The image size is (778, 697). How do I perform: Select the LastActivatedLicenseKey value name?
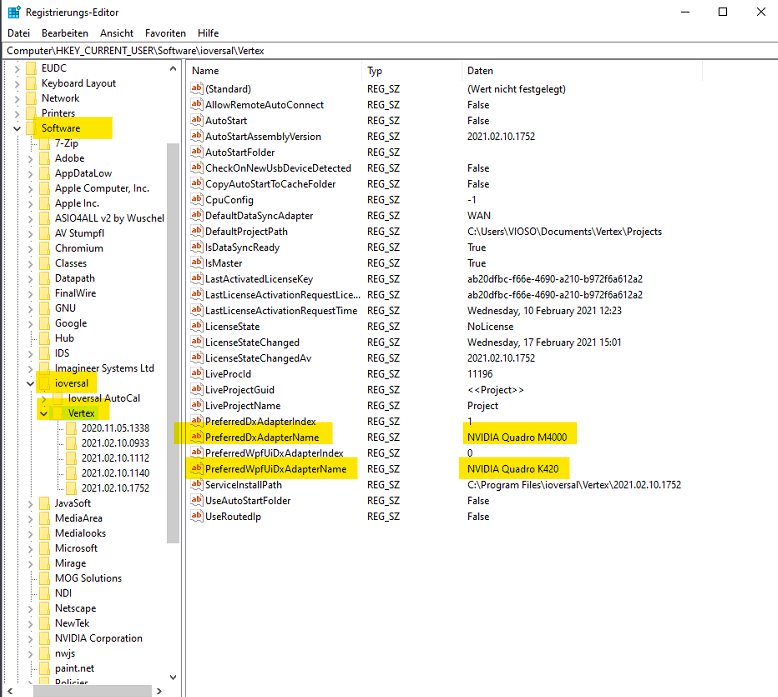[259, 279]
